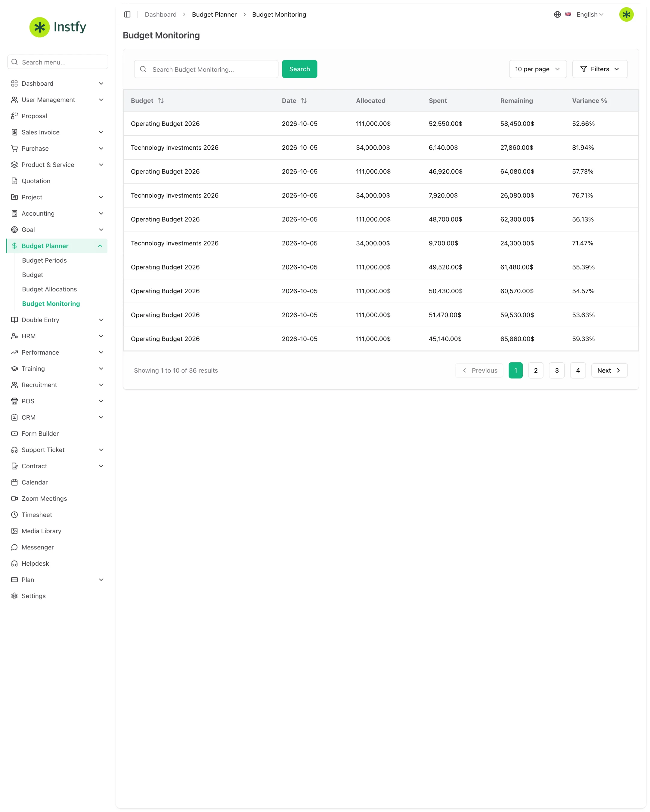Open Budget Allocations submenu item
The height and width of the screenshot is (812, 650).
tap(49, 289)
